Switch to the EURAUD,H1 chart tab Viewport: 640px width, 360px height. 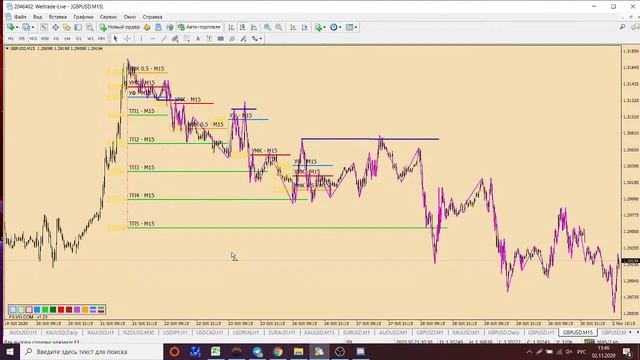[282, 333]
